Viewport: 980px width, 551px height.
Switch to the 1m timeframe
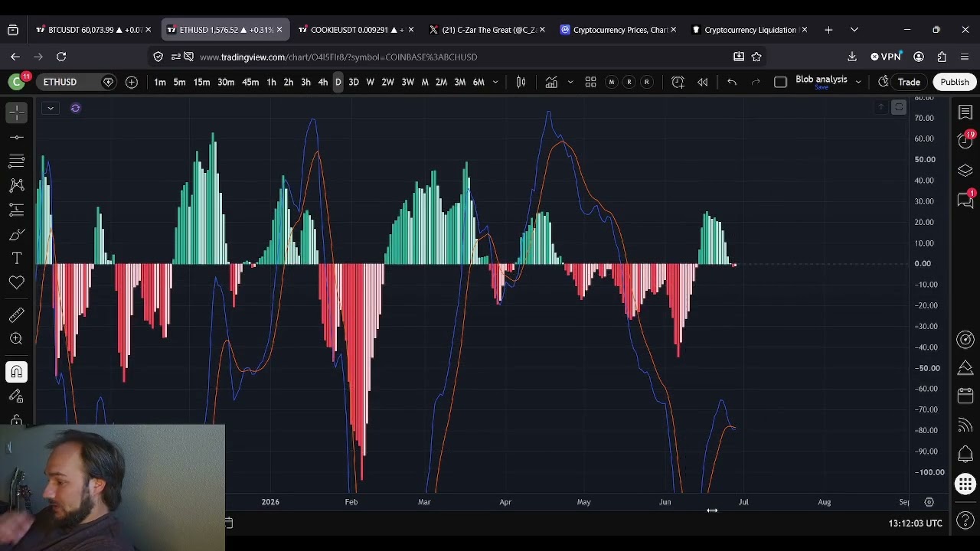tap(160, 82)
